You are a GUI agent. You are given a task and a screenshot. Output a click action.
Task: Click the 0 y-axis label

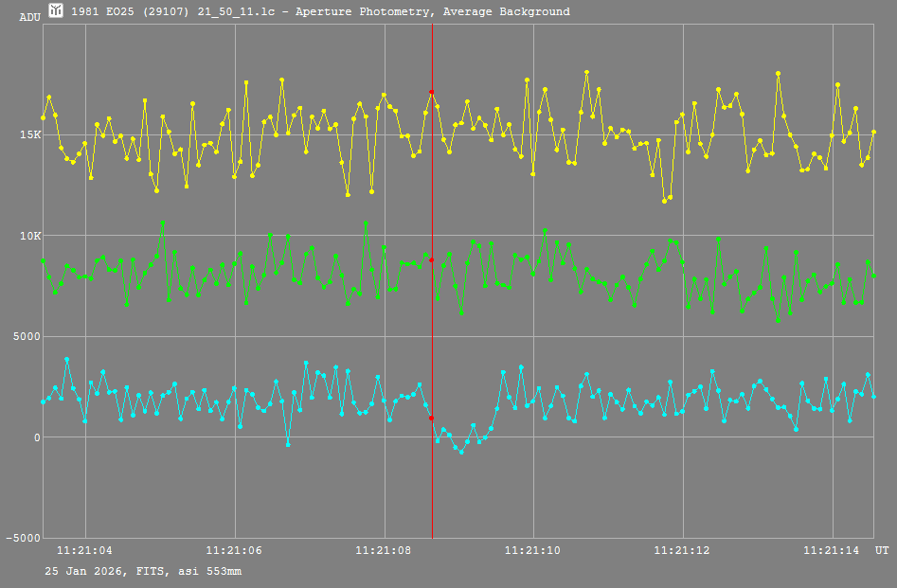(x=37, y=437)
